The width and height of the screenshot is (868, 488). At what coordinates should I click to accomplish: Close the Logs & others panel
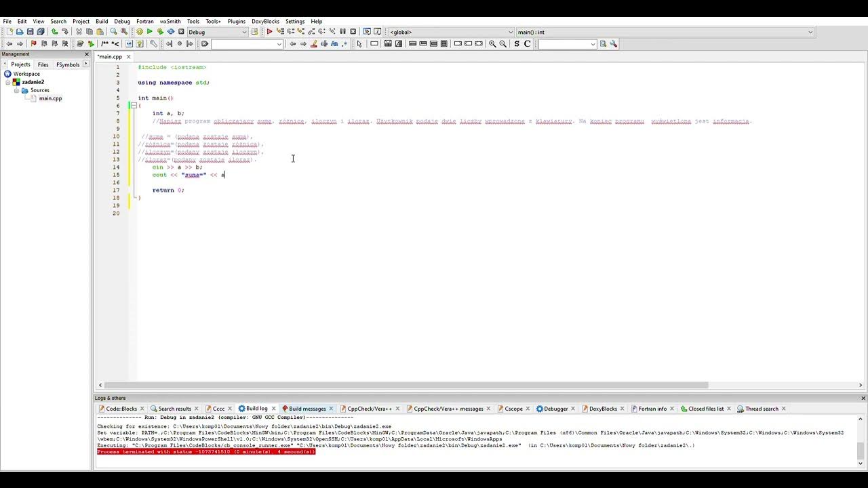coord(863,398)
